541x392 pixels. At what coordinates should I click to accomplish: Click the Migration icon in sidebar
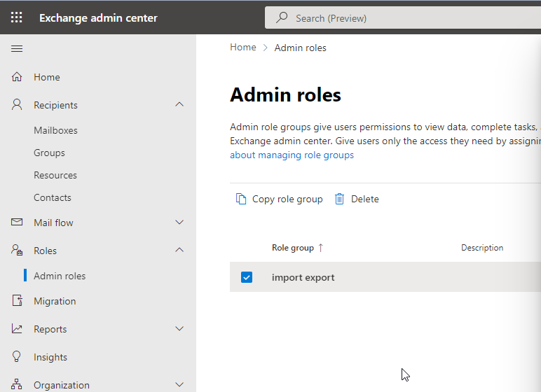(18, 301)
